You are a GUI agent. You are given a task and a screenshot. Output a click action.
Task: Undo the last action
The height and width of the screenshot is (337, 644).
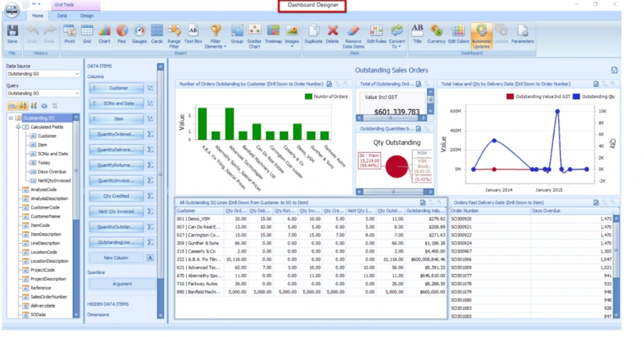[32, 34]
